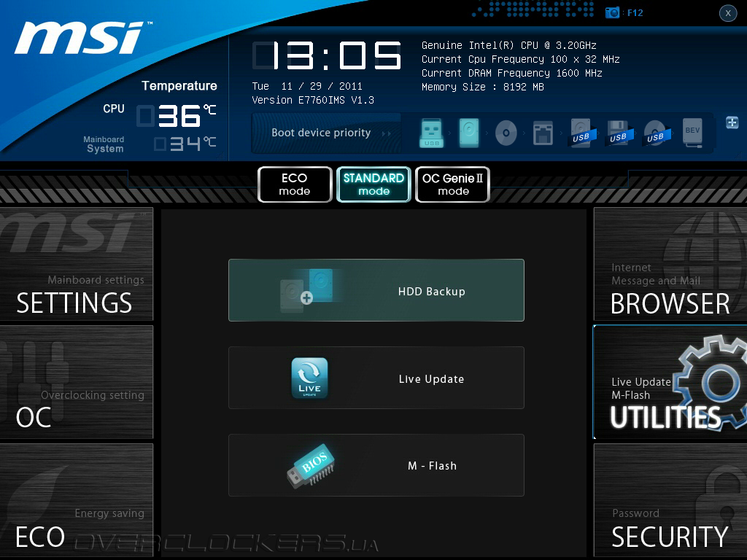Select the hard disk boot device icon
747x560 pixels.
[x=469, y=133]
